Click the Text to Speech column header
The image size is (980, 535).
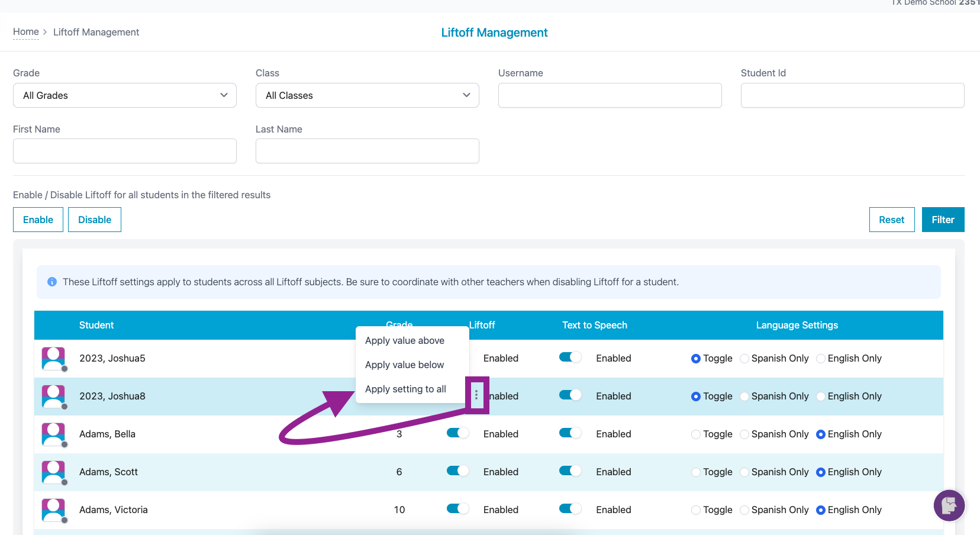pos(595,325)
